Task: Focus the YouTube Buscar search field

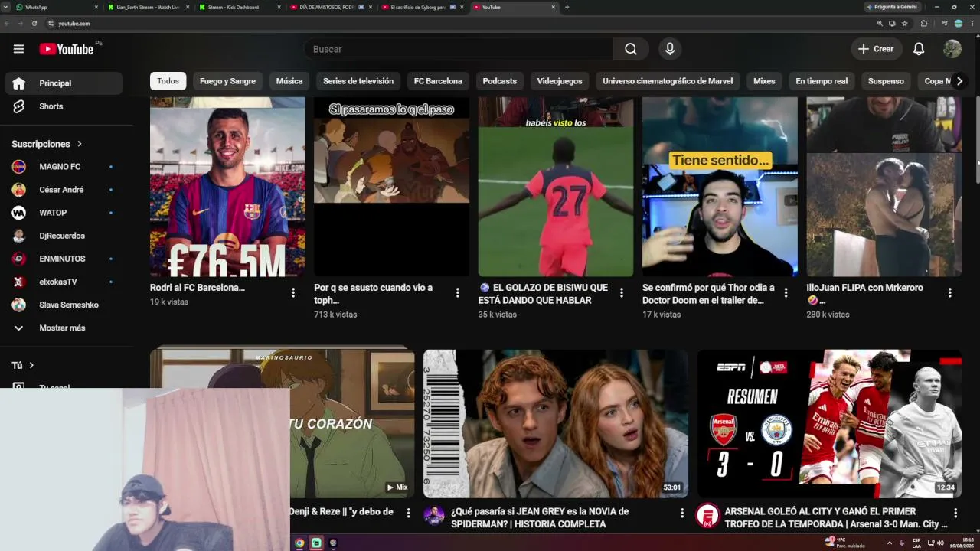Action: point(458,49)
